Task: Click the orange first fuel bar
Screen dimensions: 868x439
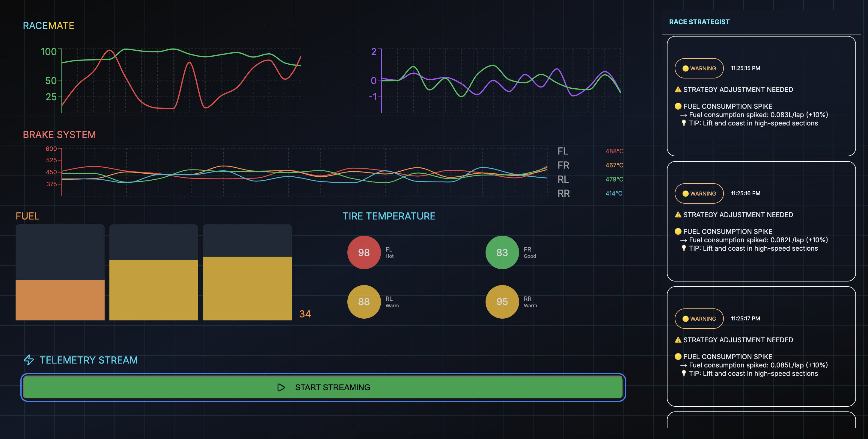Action: pos(60,300)
